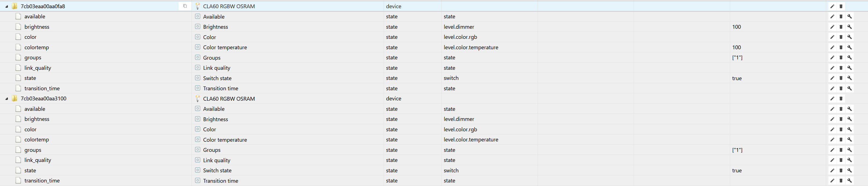868x186 pixels.
Task: Delete the 7cb03eaa00aa3100 device object
Action: pyautogui.click(x=841, y=99)
